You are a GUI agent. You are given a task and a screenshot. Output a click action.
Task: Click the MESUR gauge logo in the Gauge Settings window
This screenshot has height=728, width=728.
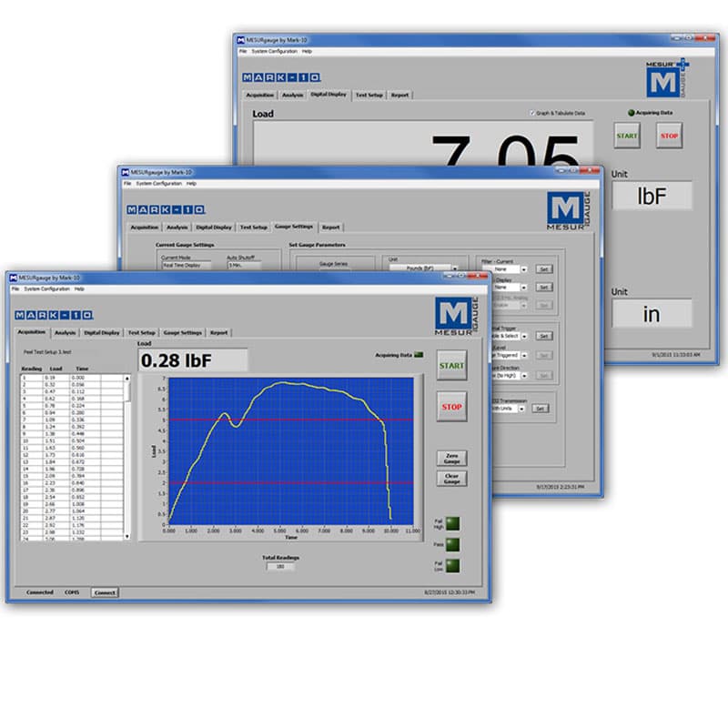pyautogui.click(x=568, y=211)
